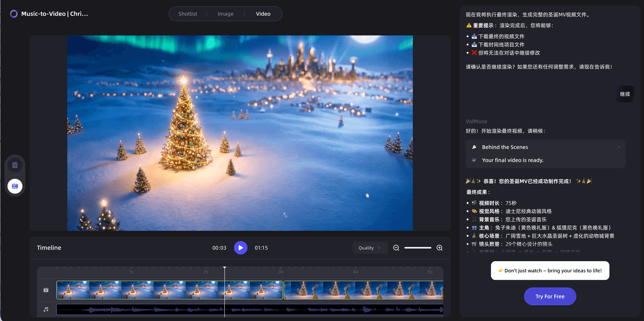
Task: Open the Quality dropdown
Action: coord(370,248)
